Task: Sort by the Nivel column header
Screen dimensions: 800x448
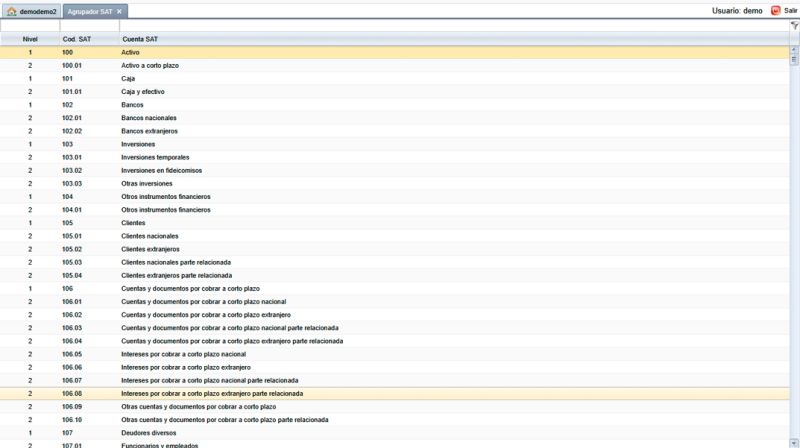Action: click(30, 39)
